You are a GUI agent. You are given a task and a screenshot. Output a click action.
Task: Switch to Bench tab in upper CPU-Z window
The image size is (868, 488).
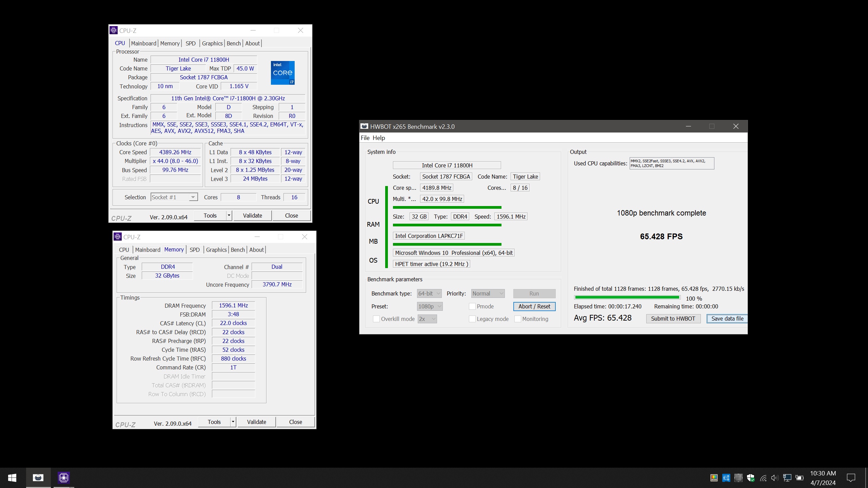pos(234,43)
